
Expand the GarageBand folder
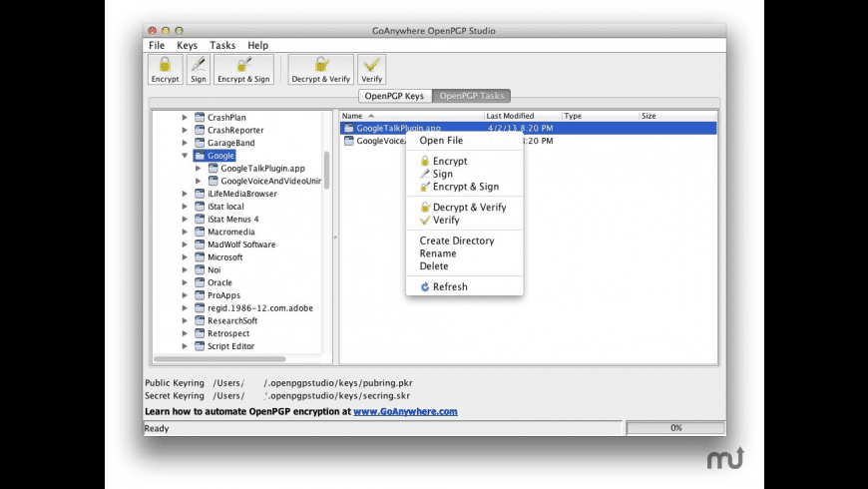point(185,143)
